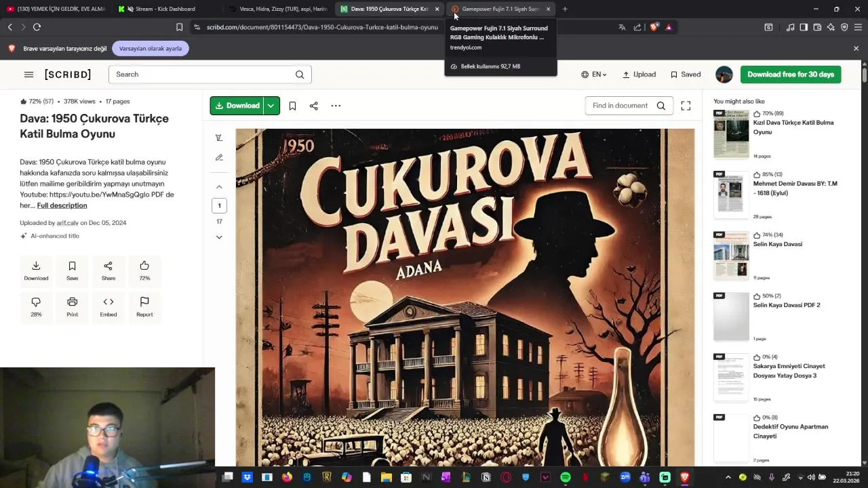
Task: Go to the previous page with up chevron
Action: coord(219,186)
